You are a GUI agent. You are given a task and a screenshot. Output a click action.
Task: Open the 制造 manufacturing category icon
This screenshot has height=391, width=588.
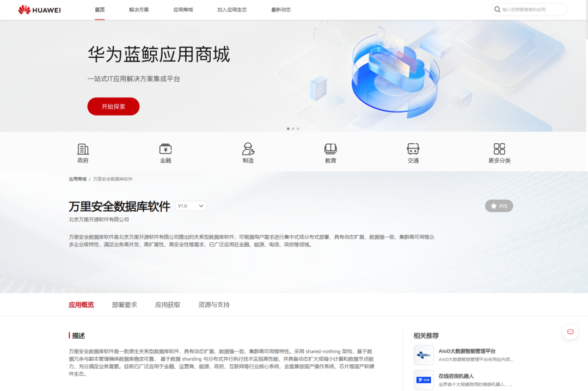pos(248,149)
